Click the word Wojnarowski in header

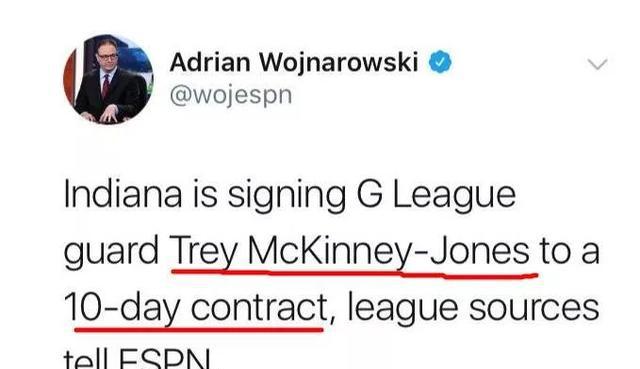pyautogui.click(x=339, y=63)
